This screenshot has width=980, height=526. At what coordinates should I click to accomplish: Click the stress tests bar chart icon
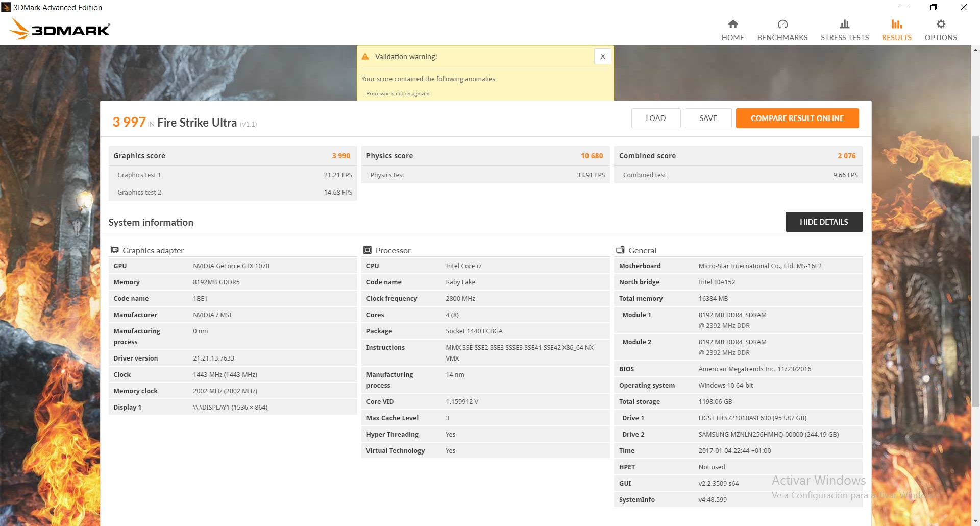point(845,24)
